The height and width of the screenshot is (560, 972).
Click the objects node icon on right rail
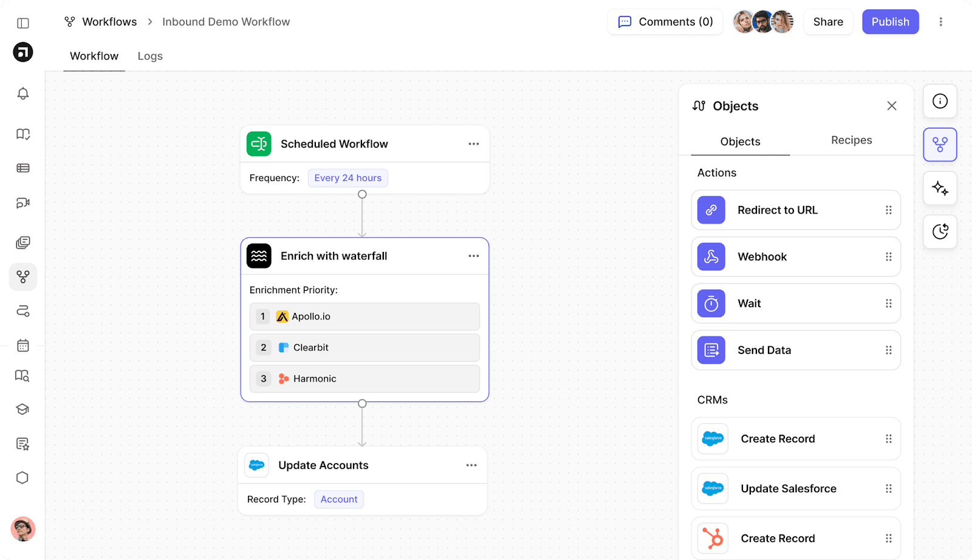940,145
